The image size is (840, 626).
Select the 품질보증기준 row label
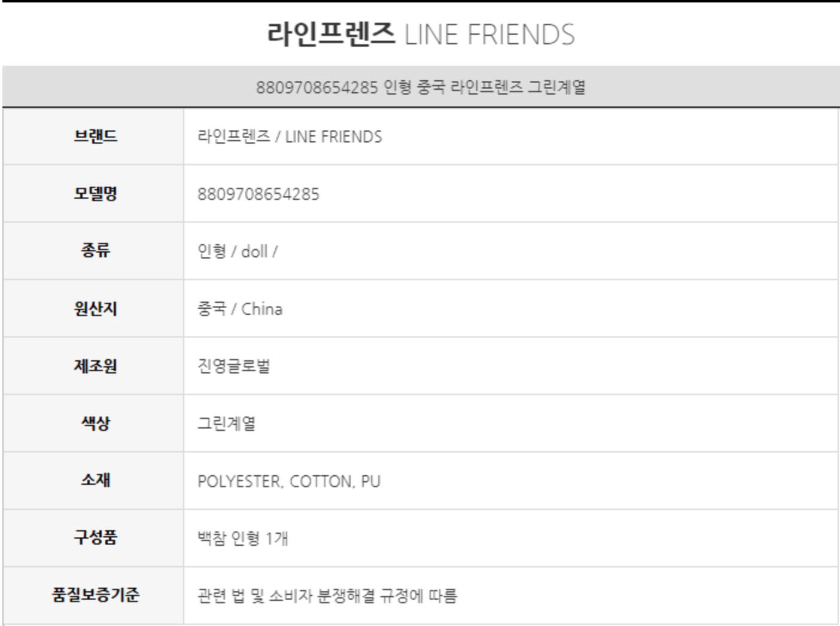pyautogui.click(x=95, y=595)
